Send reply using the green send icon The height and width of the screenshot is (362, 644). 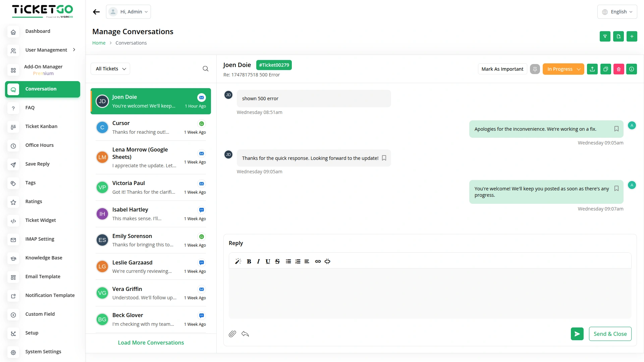click(577, 334)
